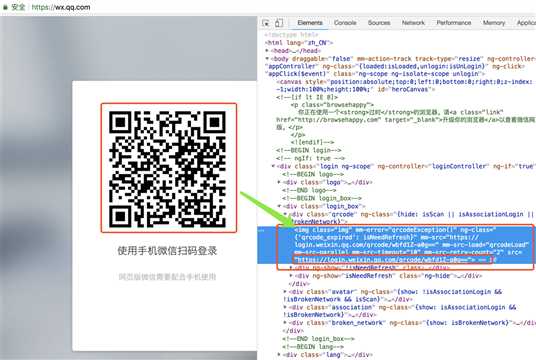Select the endif comment line
Viewport: 536px width, 360px height.
tap(312, 142)
